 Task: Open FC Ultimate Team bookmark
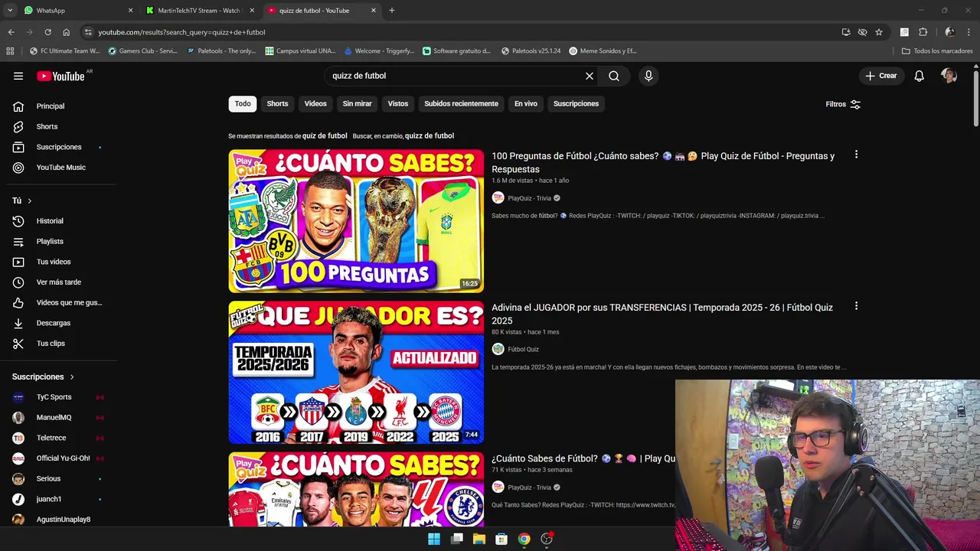(64, 51)
